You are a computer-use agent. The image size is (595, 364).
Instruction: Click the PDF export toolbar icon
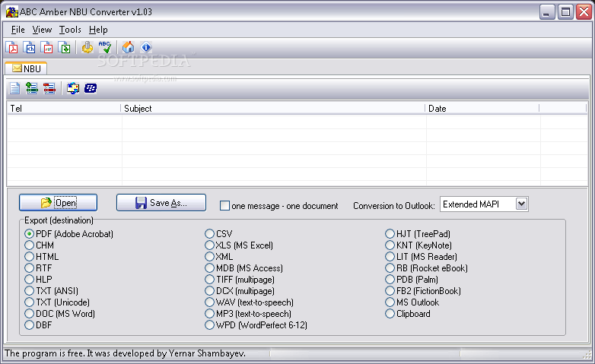point(12,47)
